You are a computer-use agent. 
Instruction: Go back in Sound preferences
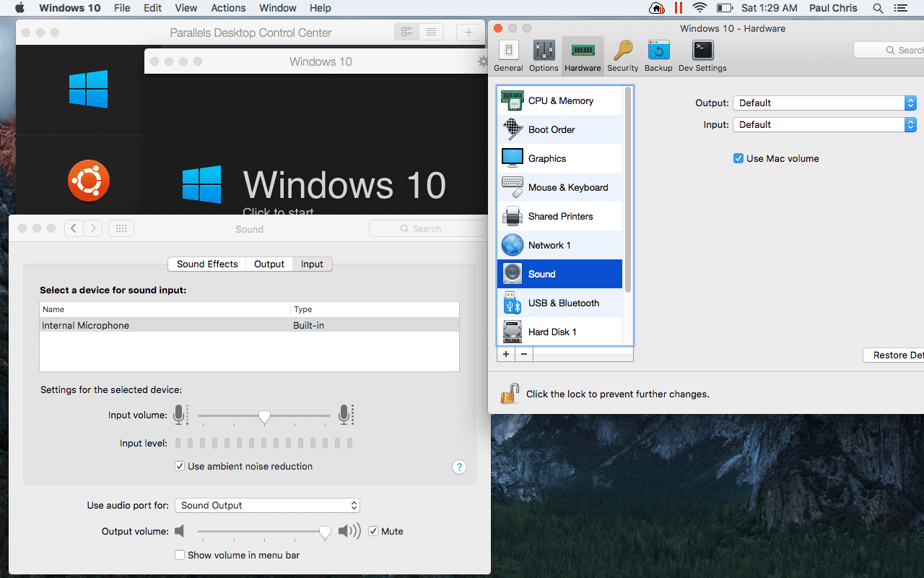pos(74,228)
